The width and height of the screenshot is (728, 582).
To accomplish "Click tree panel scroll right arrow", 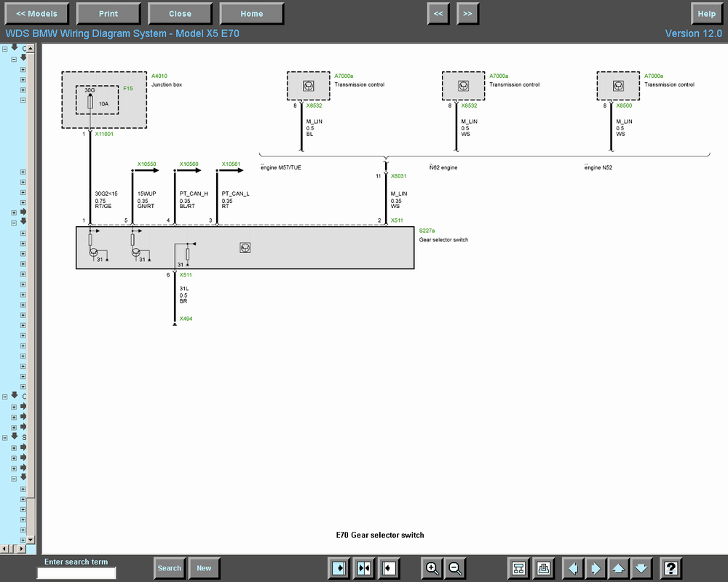I will [x=21, y=549].
